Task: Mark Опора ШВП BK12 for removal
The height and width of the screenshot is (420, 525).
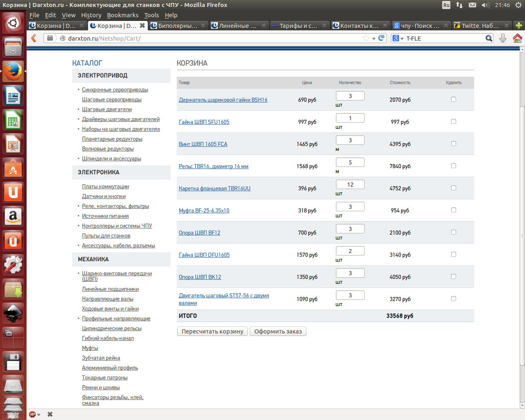Action: pyautogui.click(x=454, y=276)
